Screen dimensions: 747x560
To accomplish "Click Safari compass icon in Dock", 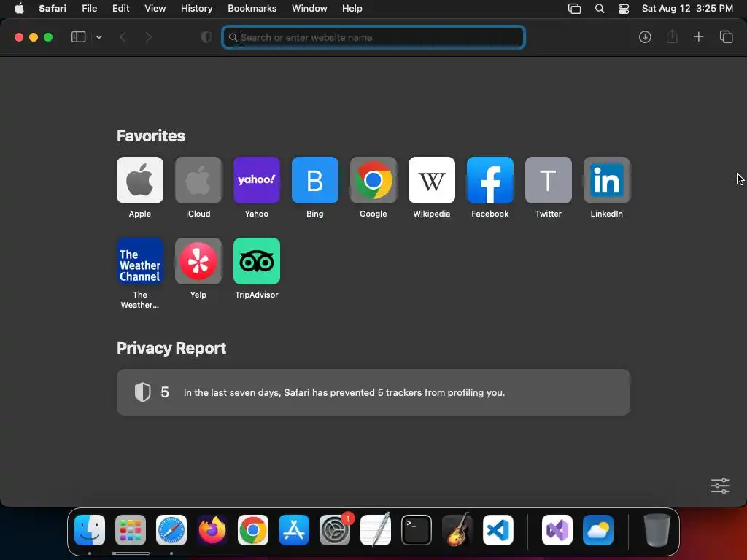I will (171, 530).
